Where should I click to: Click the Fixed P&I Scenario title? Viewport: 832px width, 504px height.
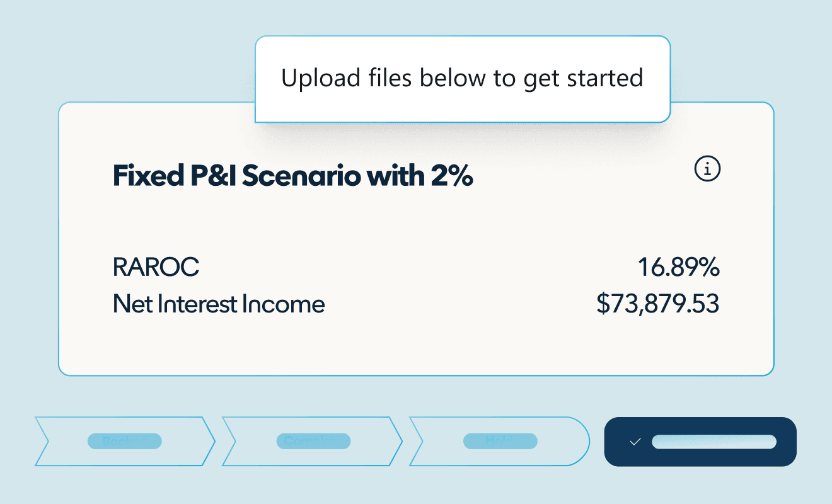click(x=292, y=177)
